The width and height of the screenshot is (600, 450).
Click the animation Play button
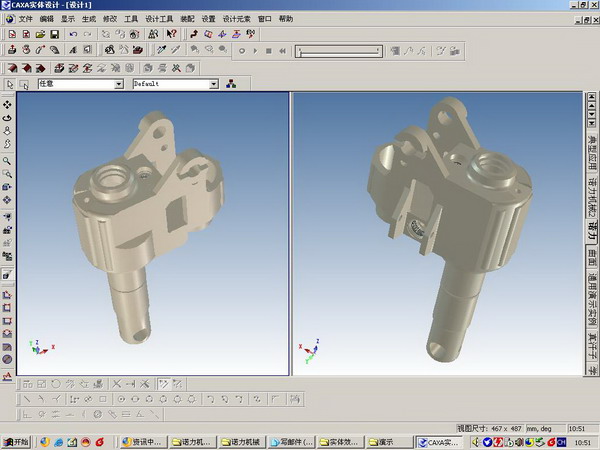coord(255,50)
